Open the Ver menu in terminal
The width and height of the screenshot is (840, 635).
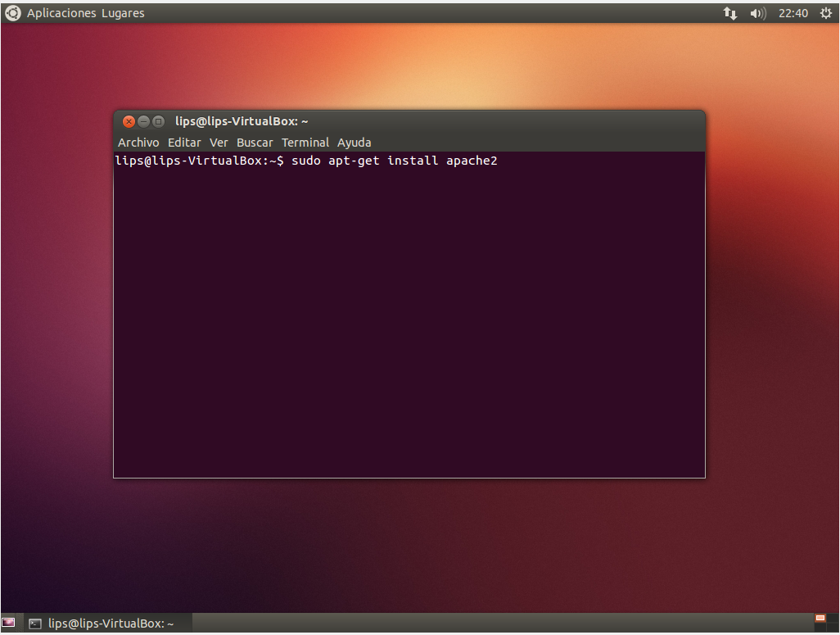pos(219,143)
